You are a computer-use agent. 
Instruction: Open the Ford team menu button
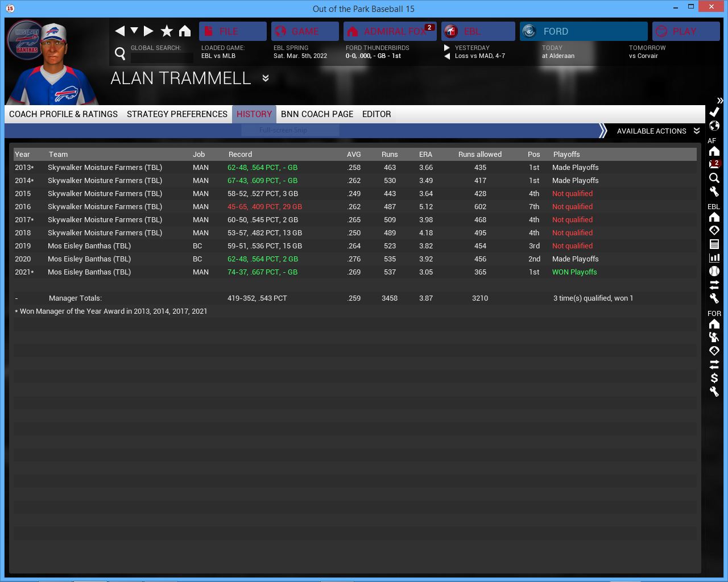pos(584,31)
